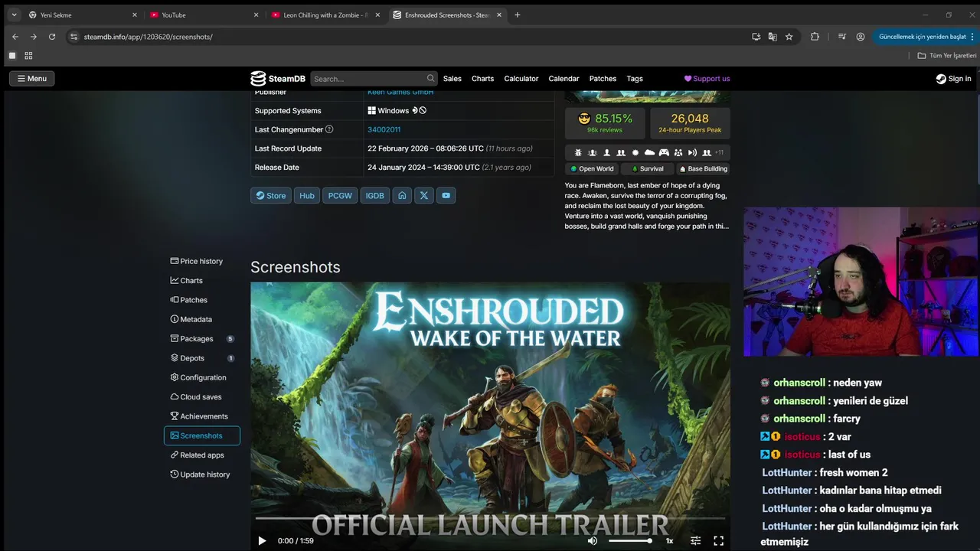Open the Patches top navigation item

point(603,78)
